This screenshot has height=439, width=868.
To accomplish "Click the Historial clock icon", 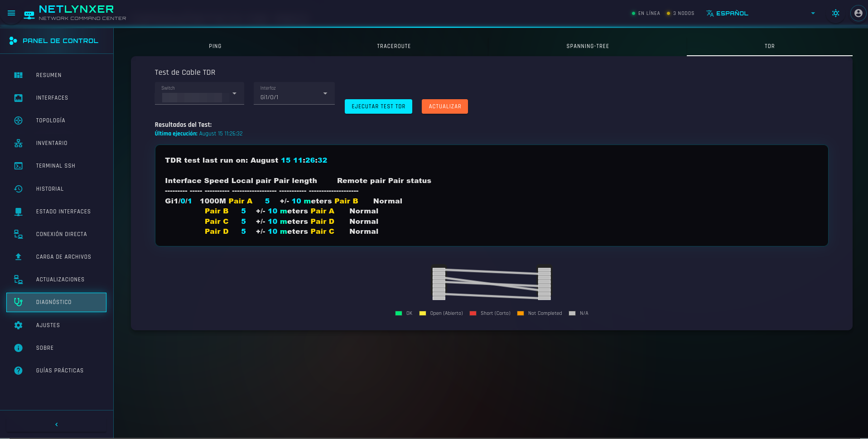I will pos(18,189).
